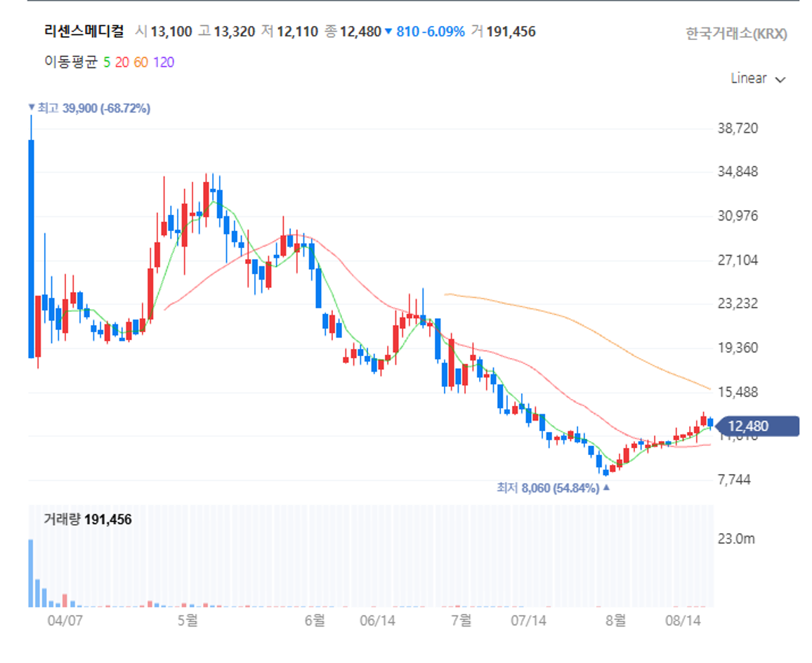This screenshot has width=812, height=663.
Task: Click the 120-day moving average label
Action: (x=164, y=62)
